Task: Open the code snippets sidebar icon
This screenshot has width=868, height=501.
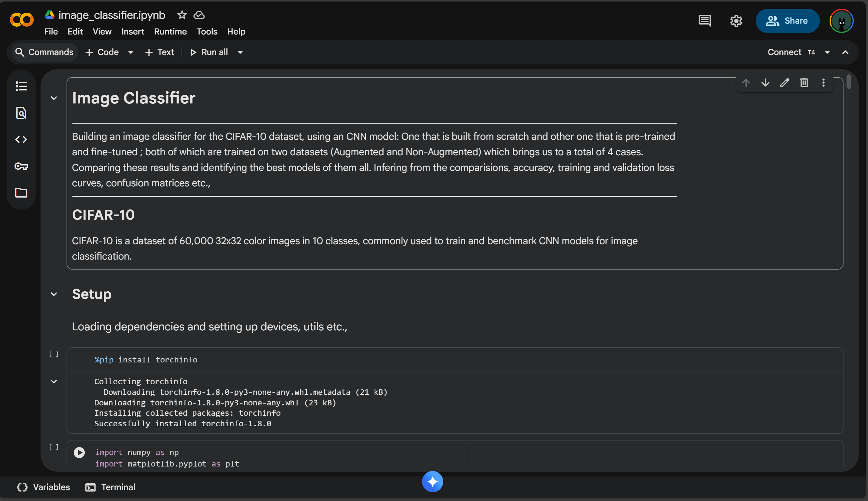Action: tap(21, 139)
